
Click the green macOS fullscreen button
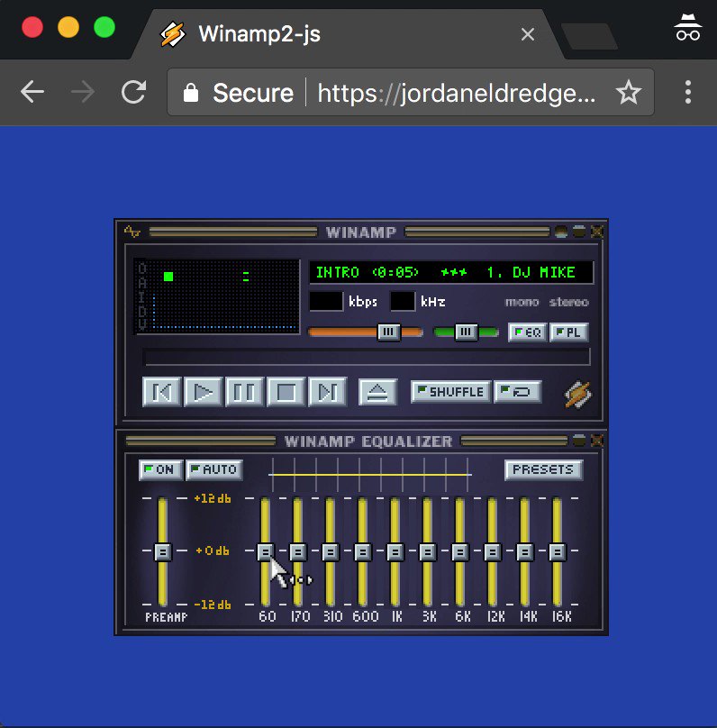(x=104, y=27)
